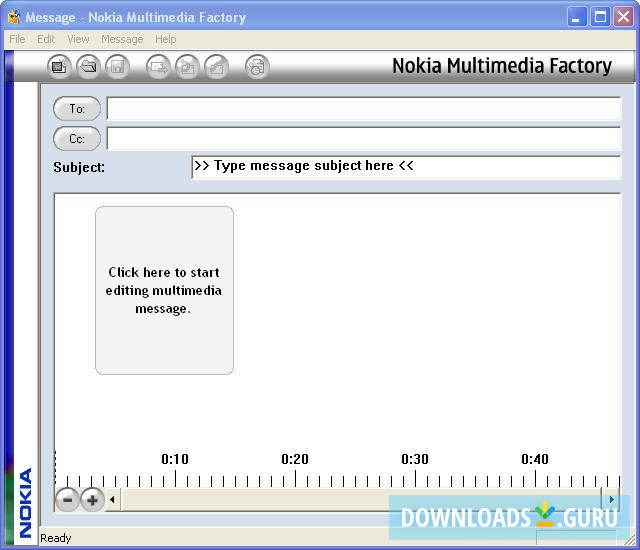Click into the Cc address field
Viewport: 640px width, 550px height.
tap(364, 139)
